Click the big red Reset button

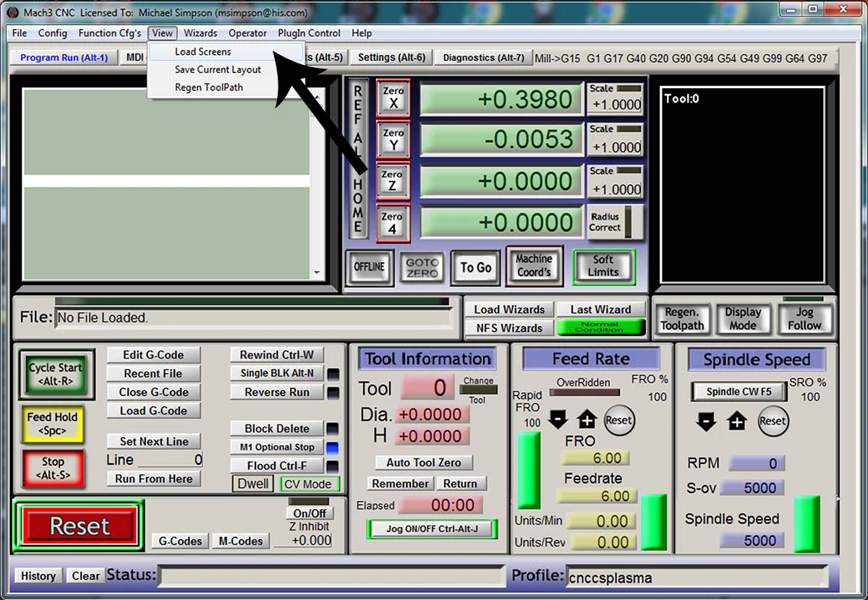80,526
